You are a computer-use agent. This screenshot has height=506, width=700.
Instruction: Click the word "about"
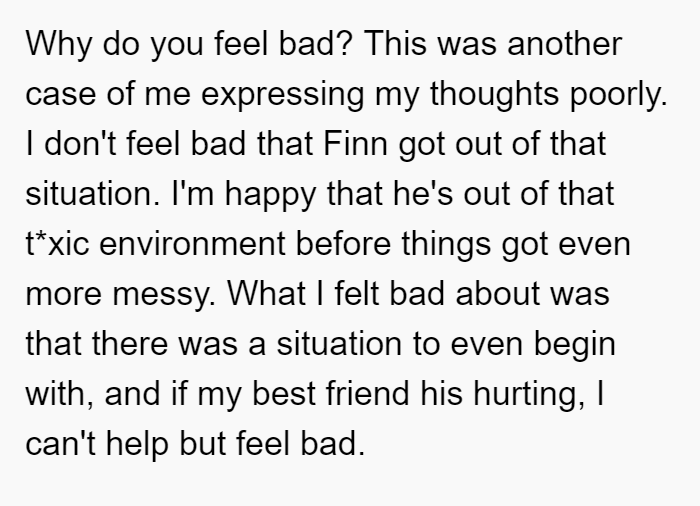coord(497,294)
